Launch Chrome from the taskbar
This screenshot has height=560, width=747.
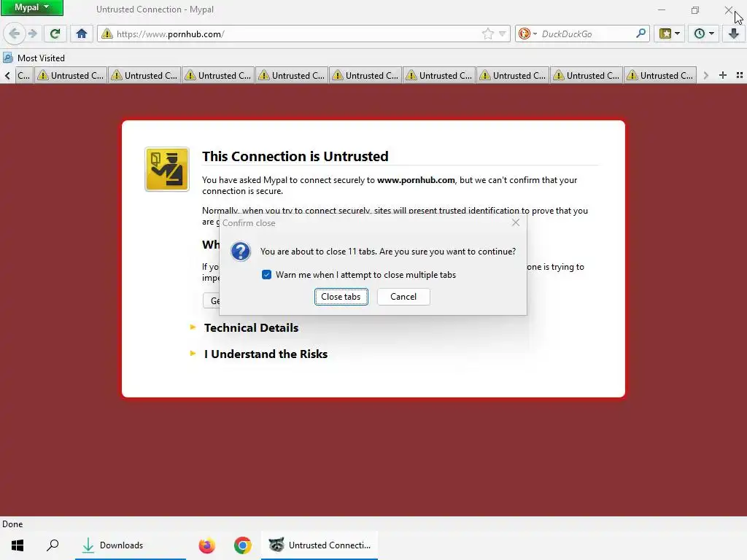pyautogui.click(x=242, y=545)
